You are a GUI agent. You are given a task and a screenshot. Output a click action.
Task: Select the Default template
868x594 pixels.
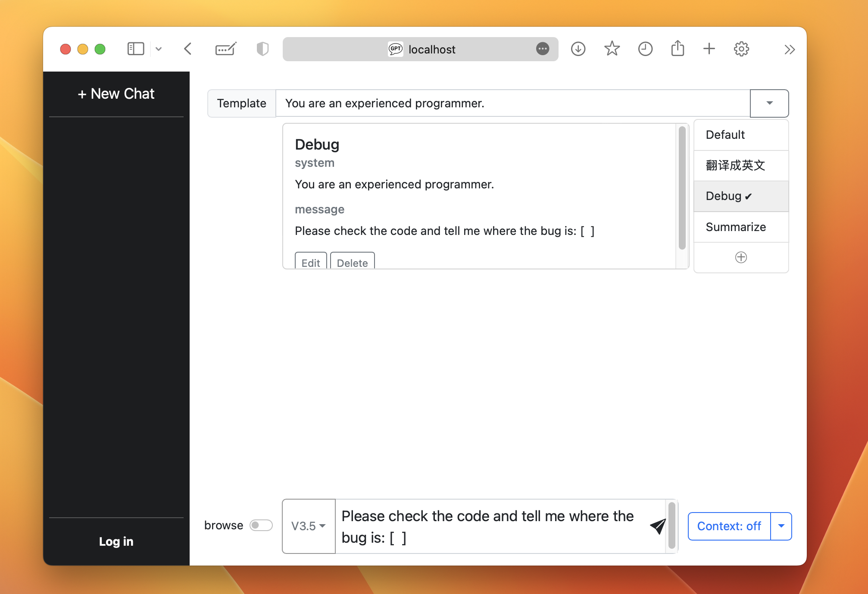pyautogui.click(x=725, y=134)
